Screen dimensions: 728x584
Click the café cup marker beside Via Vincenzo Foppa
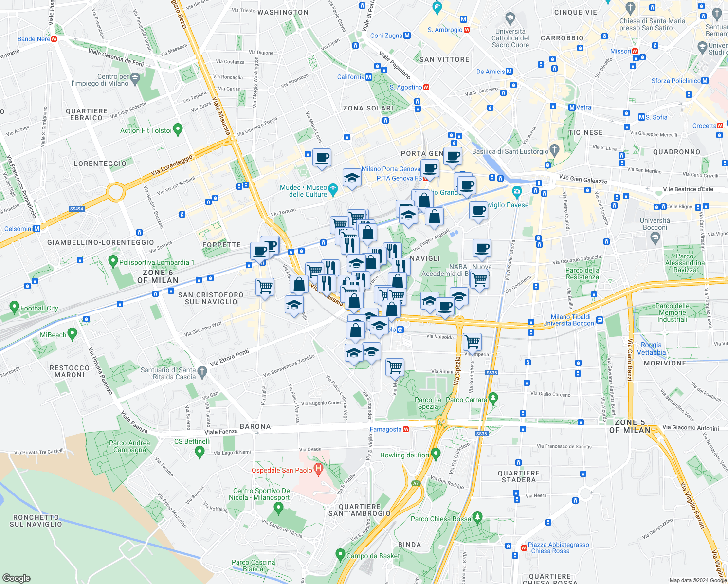322,159
